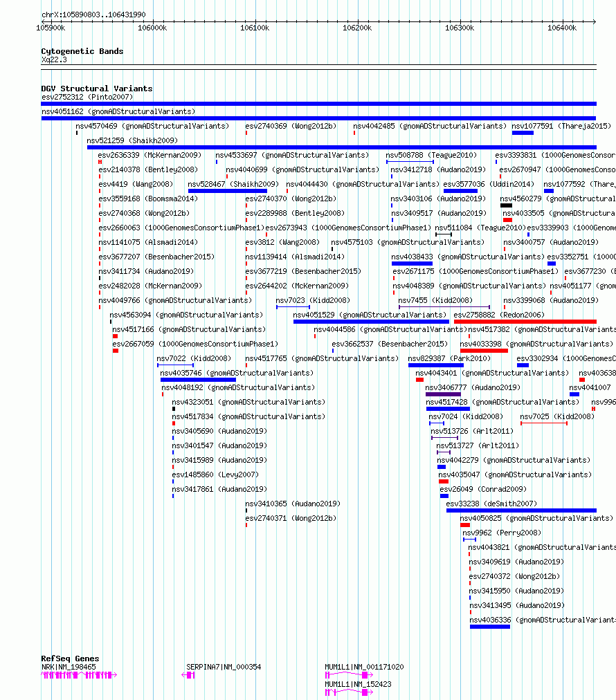Click the chrX:105890803..106431990 coordinate label
616x700 pixels.
click(x=93, y=15)
